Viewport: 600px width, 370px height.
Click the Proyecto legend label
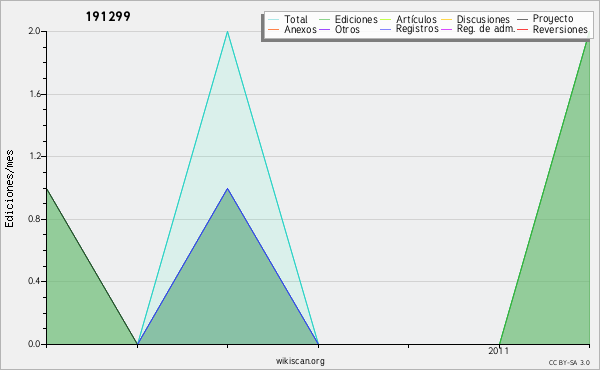point(553,19)
